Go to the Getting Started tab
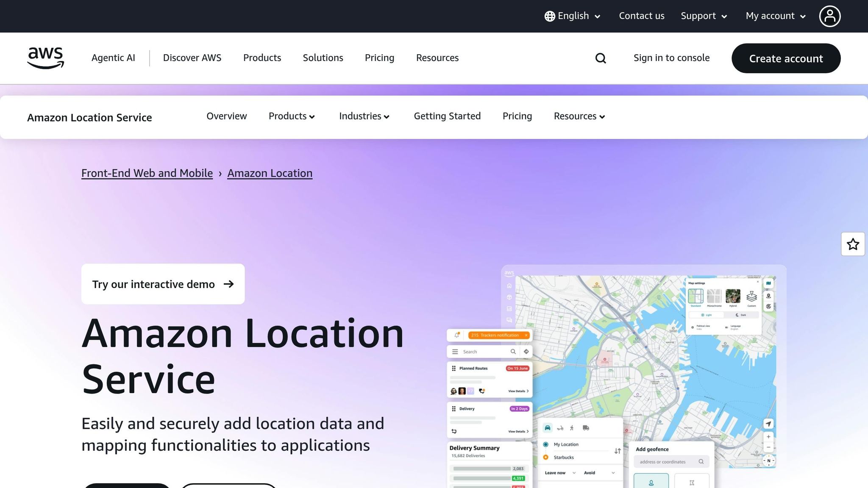Image resolution: width=868 pixels, height=488 pixels. pyautogui.click(x=447, y=116)
